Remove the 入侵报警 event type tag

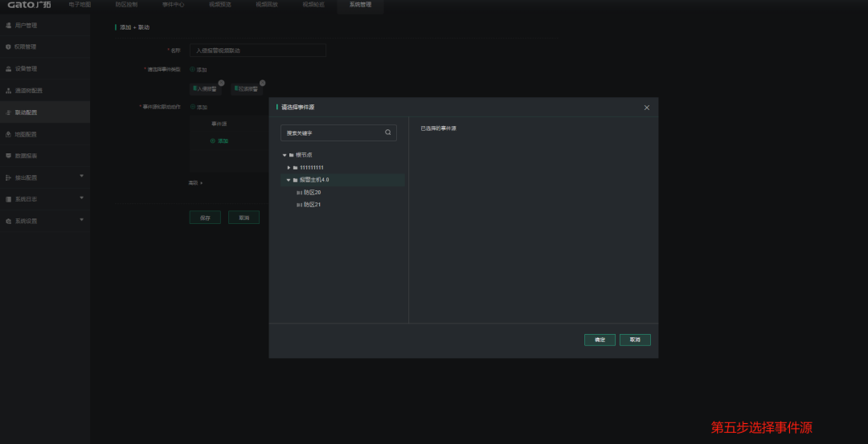[x=221, y=83]
